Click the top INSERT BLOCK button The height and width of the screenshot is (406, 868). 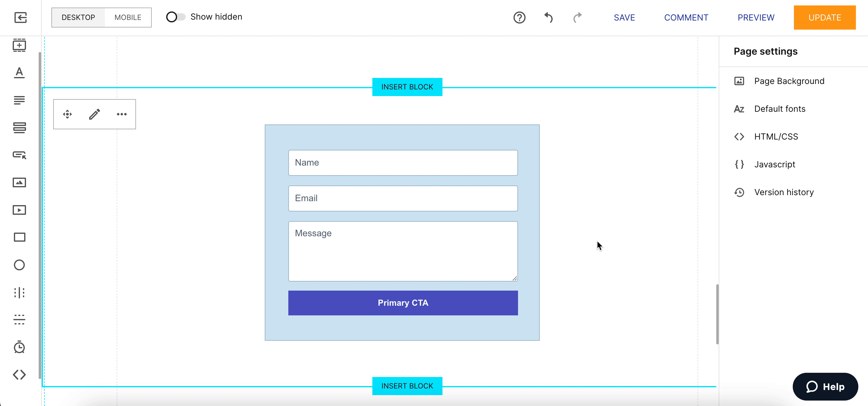(407, 87)
